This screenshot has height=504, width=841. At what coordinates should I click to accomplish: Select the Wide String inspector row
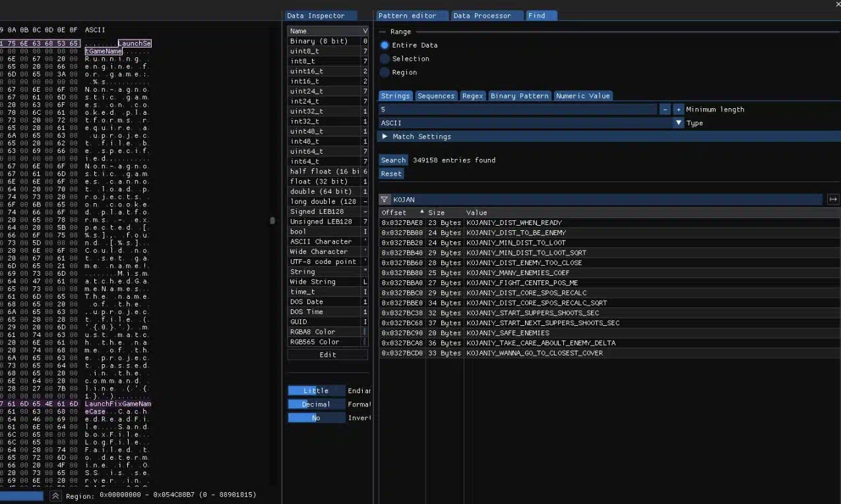(x=328, y=282)
